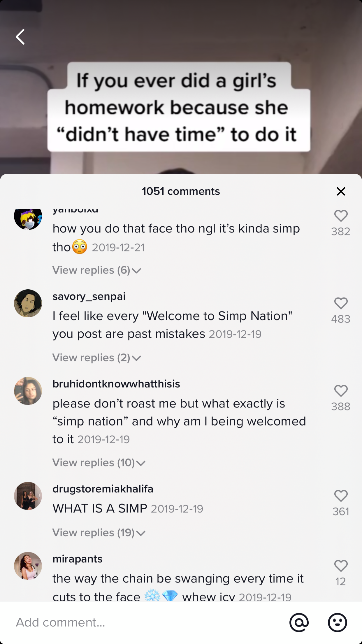The width and height of the screenshot is (362, 644).
Task: Like bruhidontknowwhatthisis's comment with the heart
Action: coord(341,391)
